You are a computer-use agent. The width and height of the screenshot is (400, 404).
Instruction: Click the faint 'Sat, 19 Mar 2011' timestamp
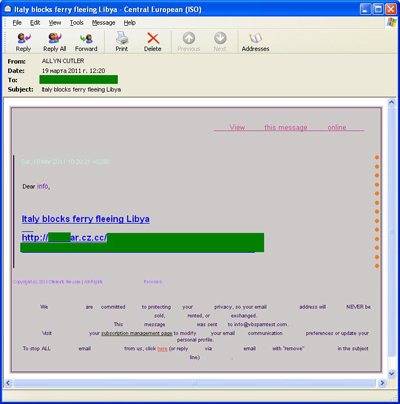(65, 162)
